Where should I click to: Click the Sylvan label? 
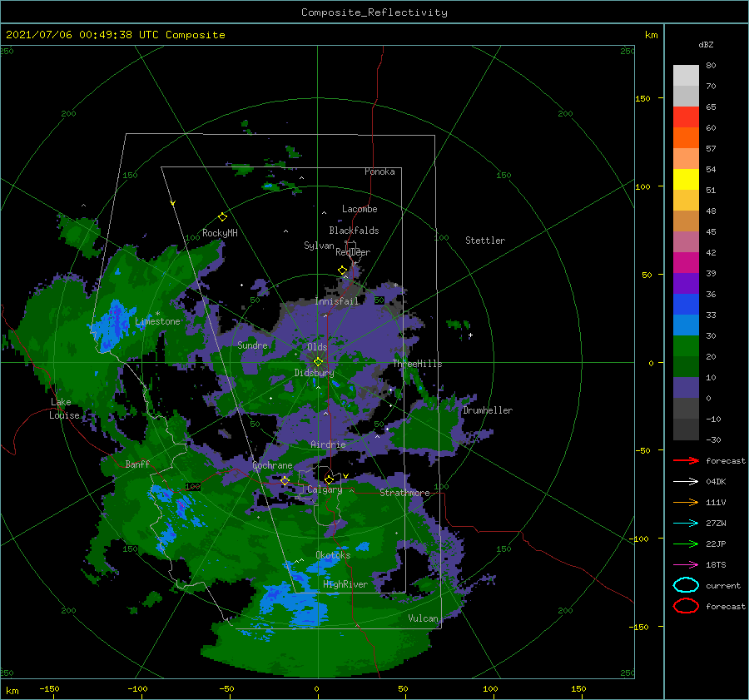319,246
